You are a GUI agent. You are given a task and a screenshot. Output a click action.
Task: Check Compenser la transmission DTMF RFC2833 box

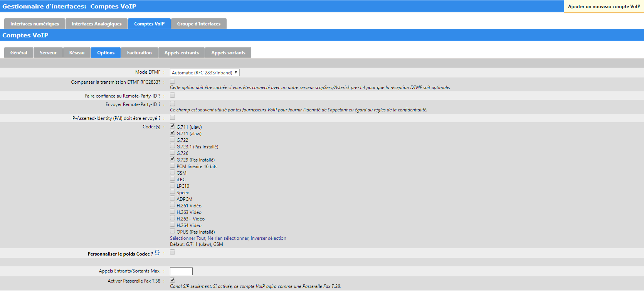click(173, 81)
